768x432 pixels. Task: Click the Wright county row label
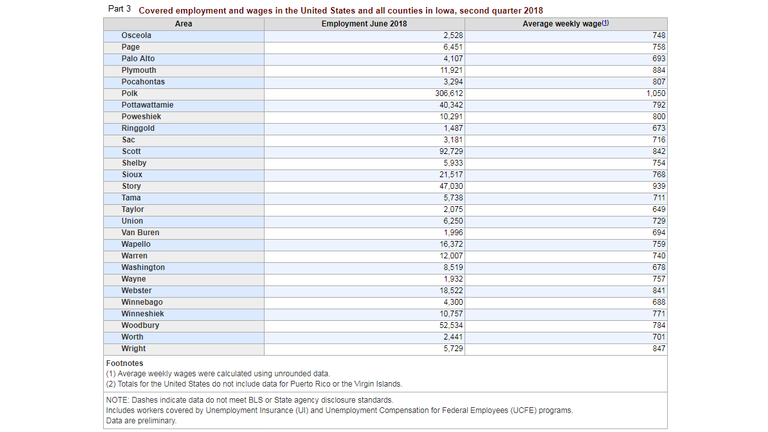point(133,348)
